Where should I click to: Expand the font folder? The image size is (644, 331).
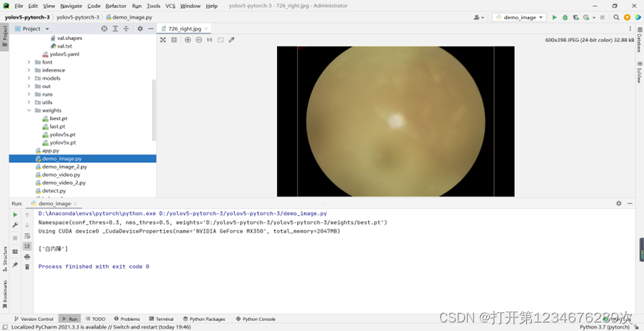[29, 62]
